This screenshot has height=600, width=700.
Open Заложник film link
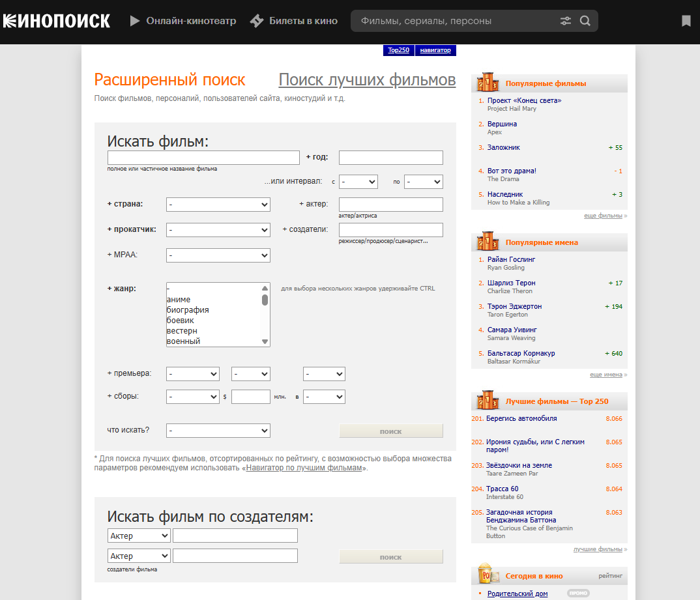pos(504,147)
